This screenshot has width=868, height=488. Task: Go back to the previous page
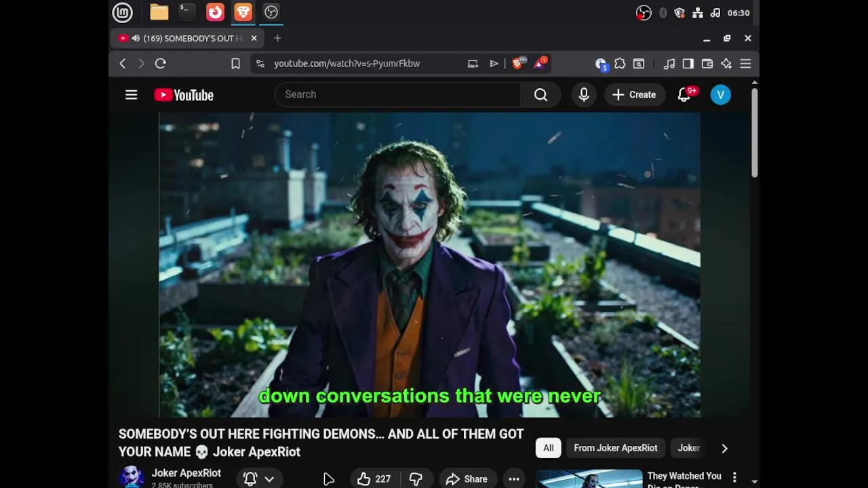tap(123, 64)
